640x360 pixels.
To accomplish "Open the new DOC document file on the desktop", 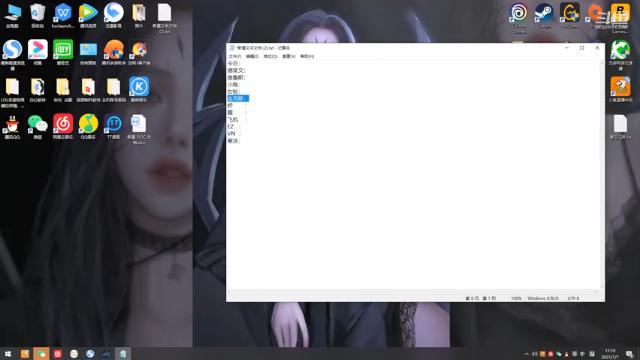I will coord(139,129).
